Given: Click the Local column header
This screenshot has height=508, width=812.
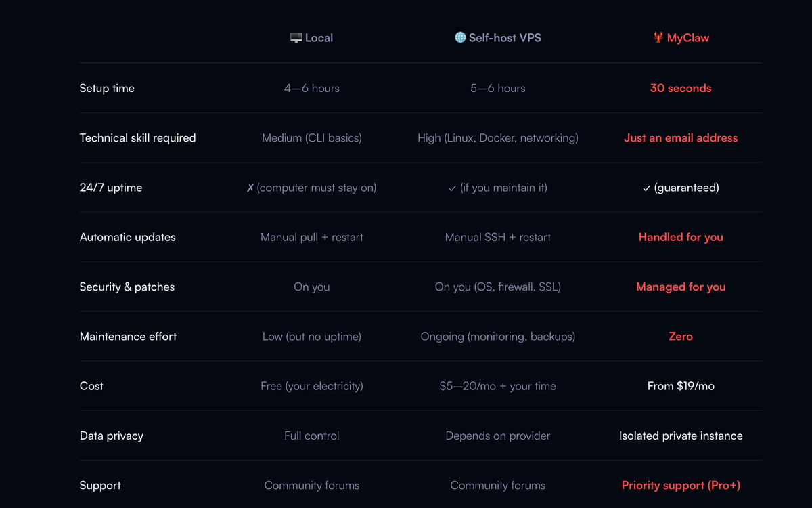Looking at the screenshot, I should point(312,38).
